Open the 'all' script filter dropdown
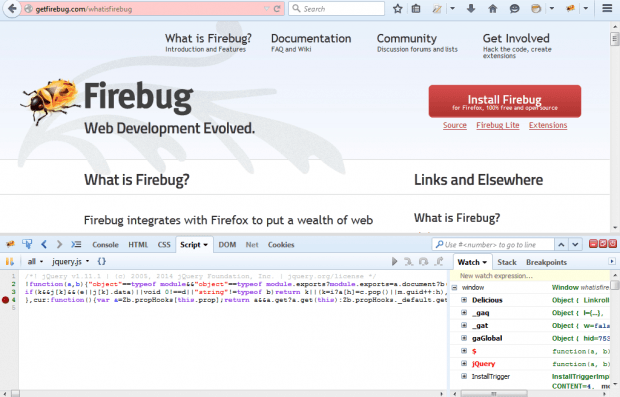 (35, 261)
